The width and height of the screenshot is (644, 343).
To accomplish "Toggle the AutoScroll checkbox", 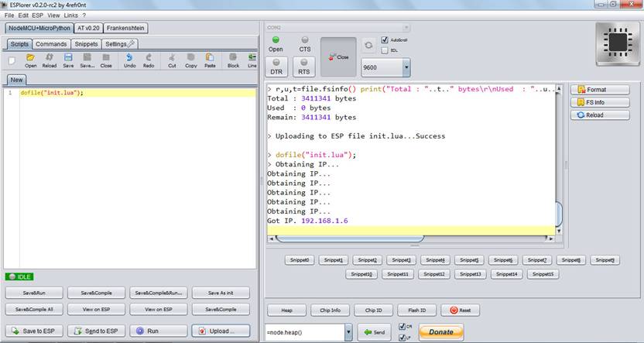I will [x=385, y=39].
